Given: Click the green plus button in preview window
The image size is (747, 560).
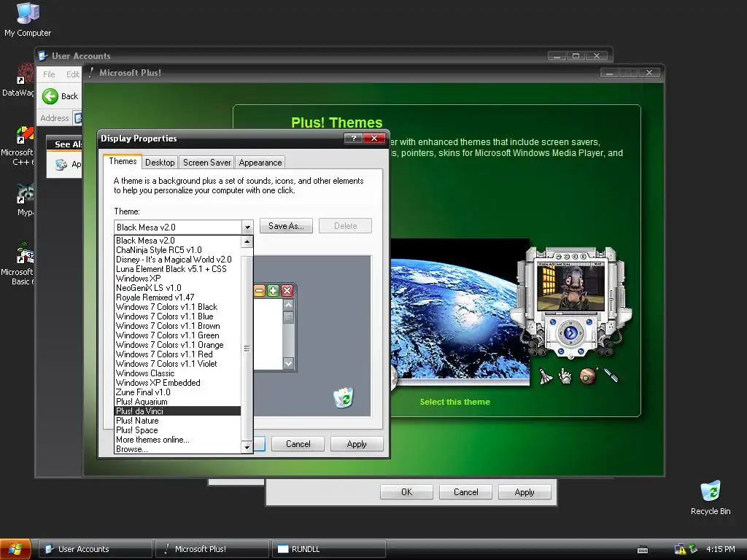Looking at the screenshot, I should (273, 290).
